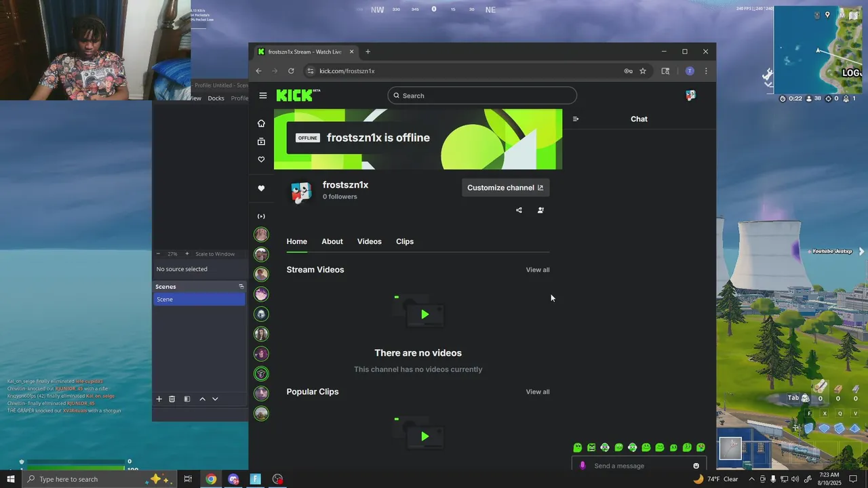Click the Stream Videos placeholder play icon
This screenshot has height=488, width=868.
(x=425, y=314)
